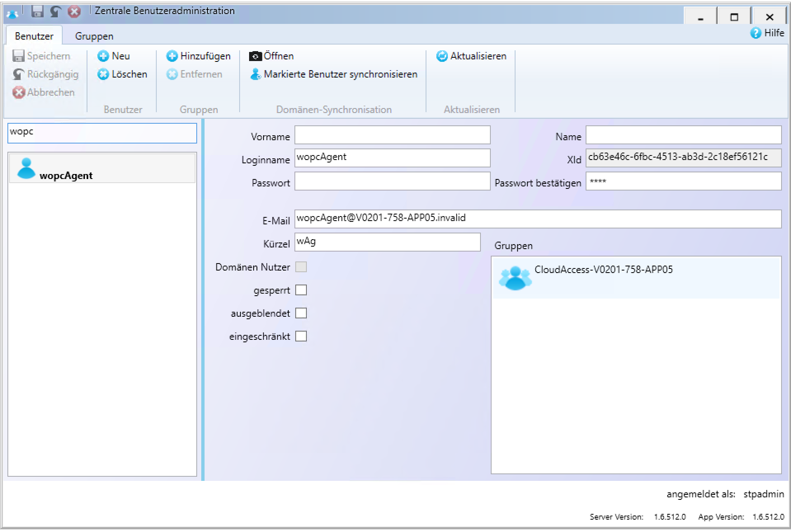Select CloudAccess-V0201-758-APP05 group

[x=636, y=278]
